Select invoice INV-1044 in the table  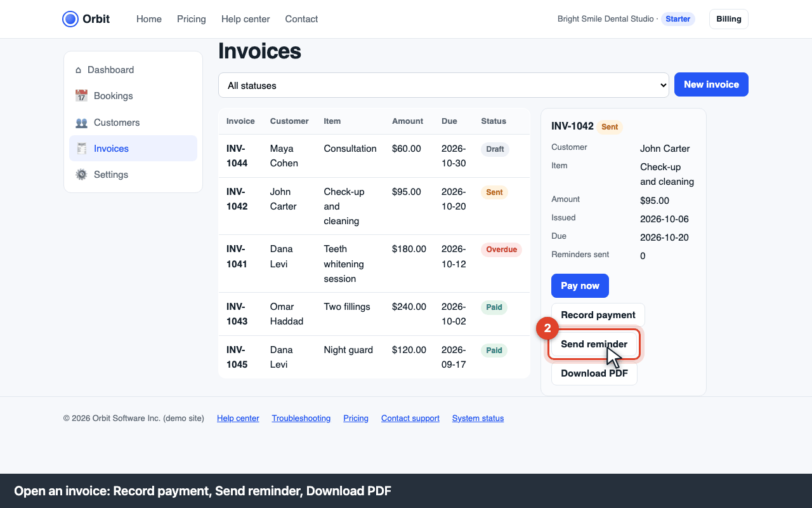[x=374, y=156]
